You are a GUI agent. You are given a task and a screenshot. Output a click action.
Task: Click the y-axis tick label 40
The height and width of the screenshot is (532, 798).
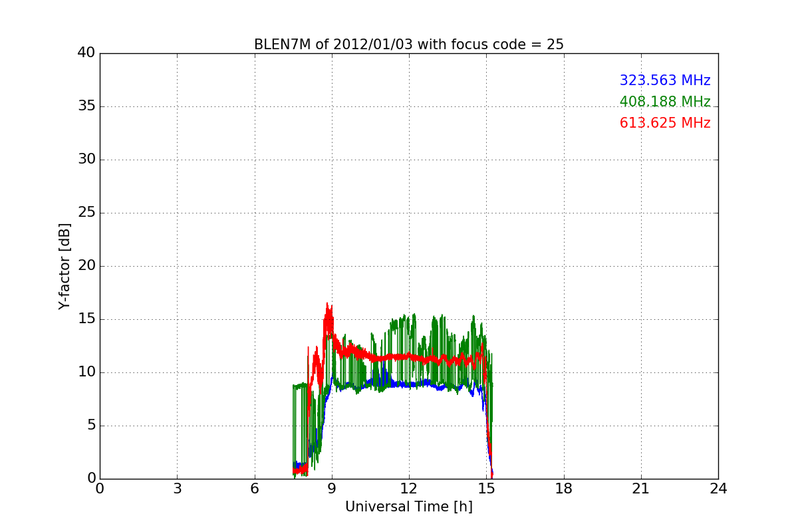[86, 53]
